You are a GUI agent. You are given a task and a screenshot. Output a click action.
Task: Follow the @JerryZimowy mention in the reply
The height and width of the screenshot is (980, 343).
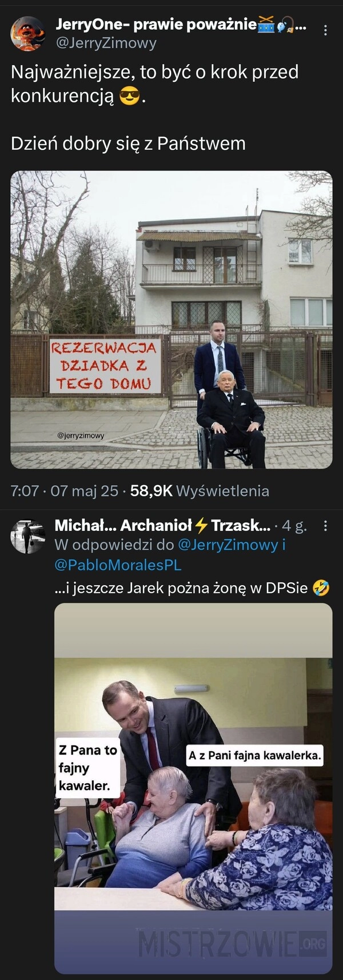[228, 545]
